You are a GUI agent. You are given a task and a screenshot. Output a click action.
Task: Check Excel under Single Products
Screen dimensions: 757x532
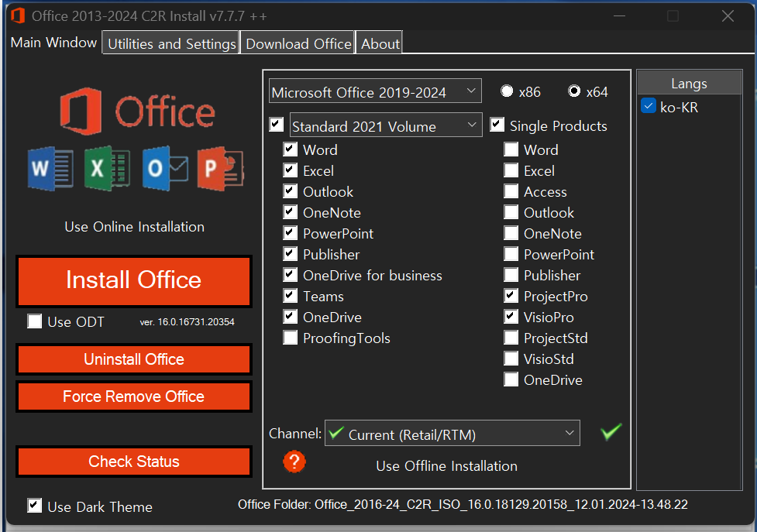click(511, 170)
